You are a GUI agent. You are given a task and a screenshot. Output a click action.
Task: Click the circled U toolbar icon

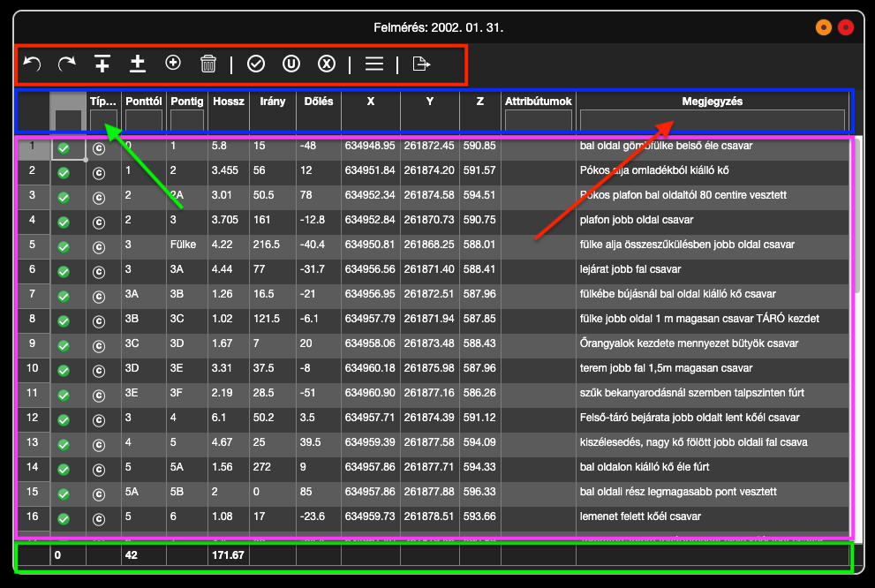coord(291,64)
